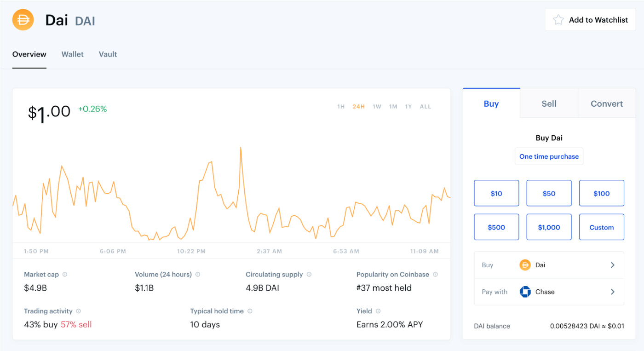Screen dimensions: 644x351
Task: Set chart range to 1W
Action: pyautogui.click(x=377, y=107)
